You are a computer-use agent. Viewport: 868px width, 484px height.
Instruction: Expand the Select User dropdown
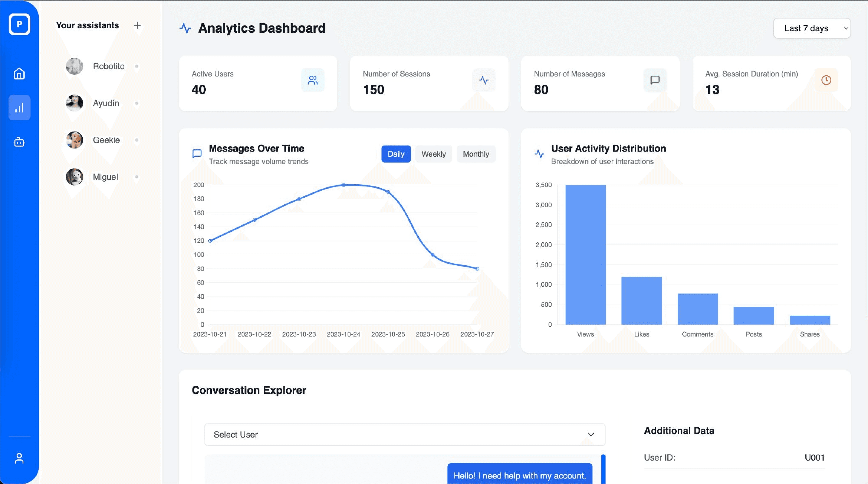pos(405,434)
